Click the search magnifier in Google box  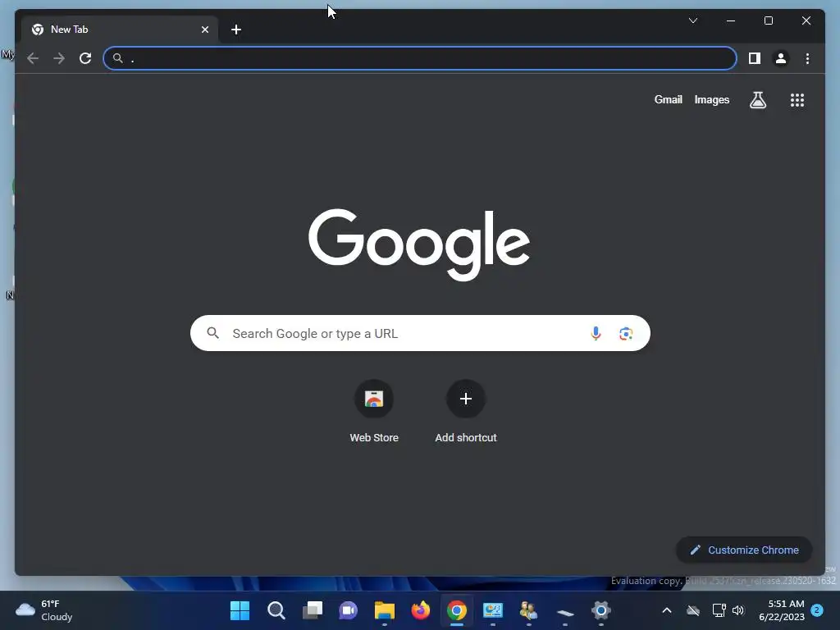(x=212, y=333)
